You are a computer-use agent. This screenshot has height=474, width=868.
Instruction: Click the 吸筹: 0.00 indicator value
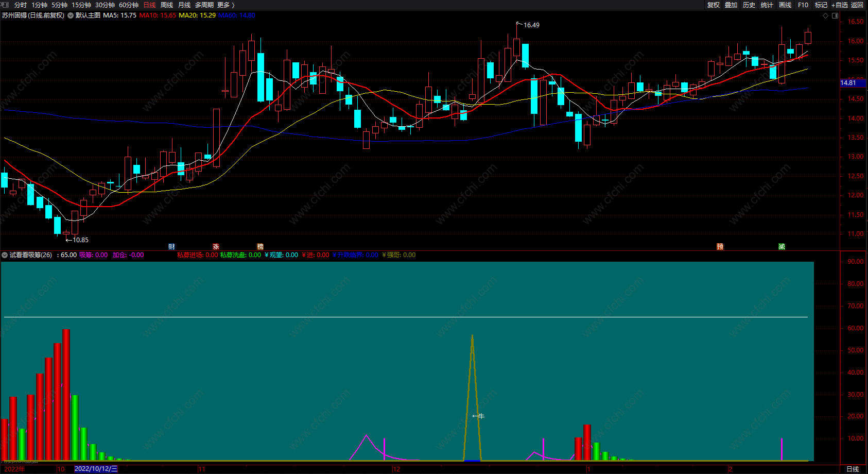pyautogui.click(x=94, y=255)
